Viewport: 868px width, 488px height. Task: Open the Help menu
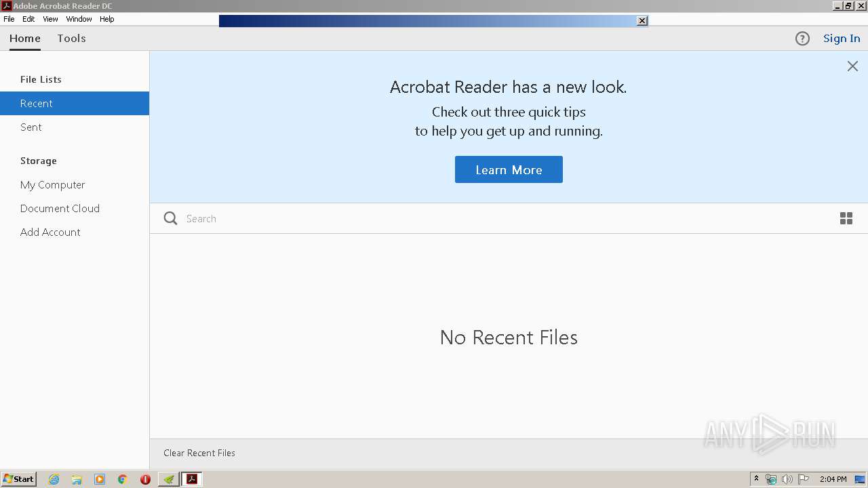click(107, 19)
